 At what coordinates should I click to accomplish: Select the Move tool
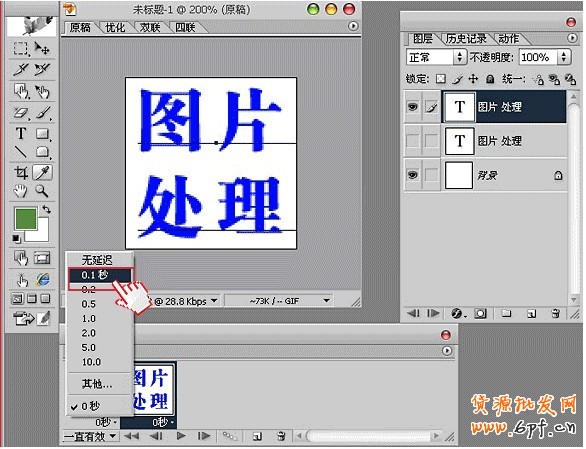coord(42,49)
